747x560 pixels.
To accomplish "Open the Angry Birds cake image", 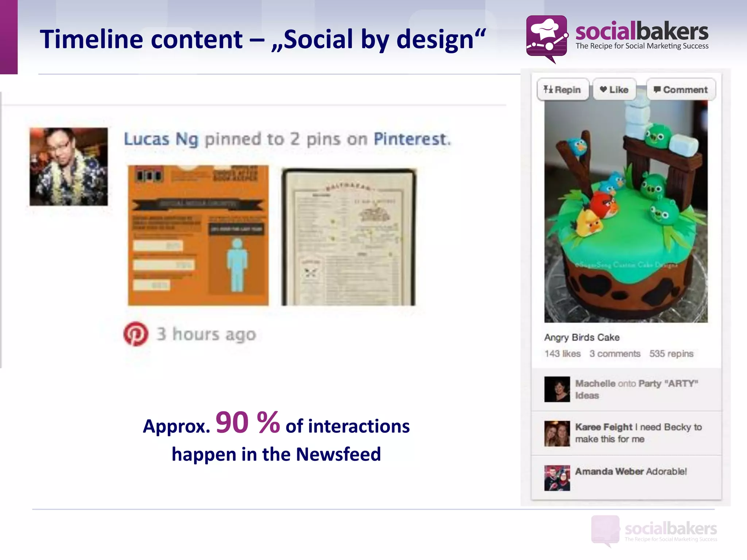I will tap(626, 211).
